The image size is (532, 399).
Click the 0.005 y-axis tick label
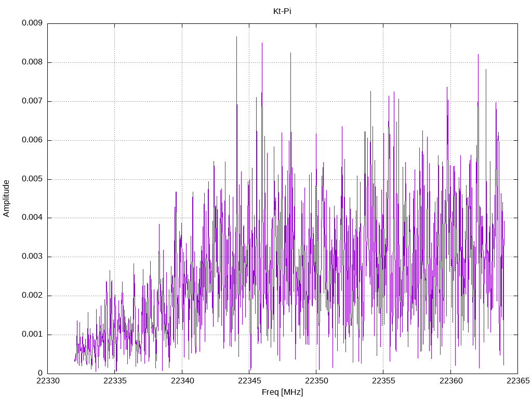coord(32,179)
